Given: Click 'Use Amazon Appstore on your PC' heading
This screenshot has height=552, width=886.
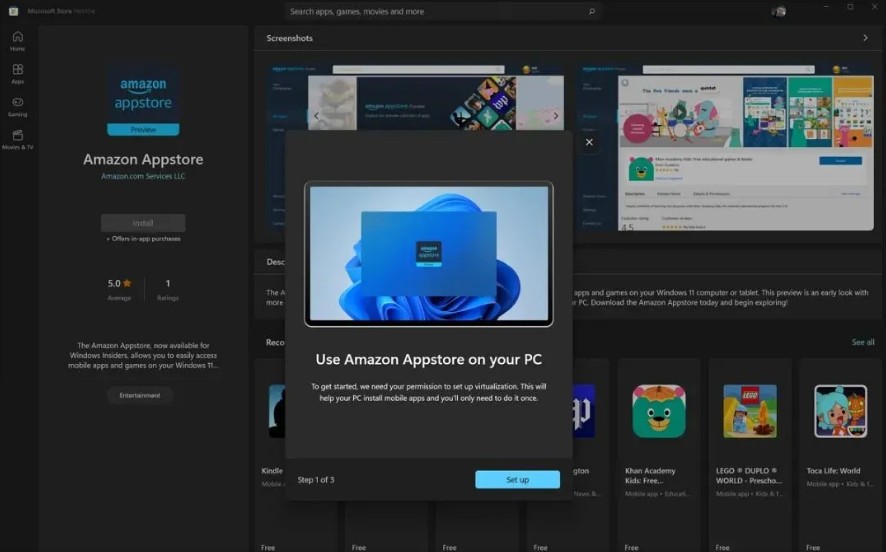Looking at the screenshot, I should pos(429,359).
